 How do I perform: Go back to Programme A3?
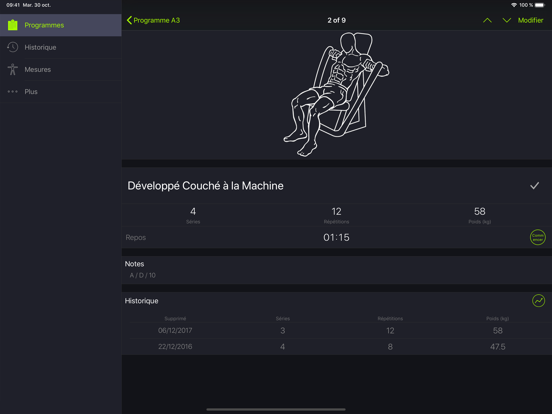[153, 20]
